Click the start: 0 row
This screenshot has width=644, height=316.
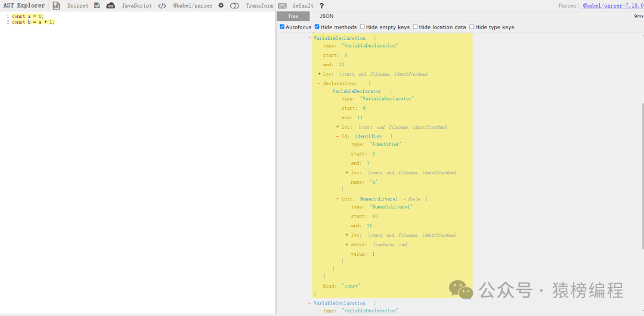[x=335, y=55]
